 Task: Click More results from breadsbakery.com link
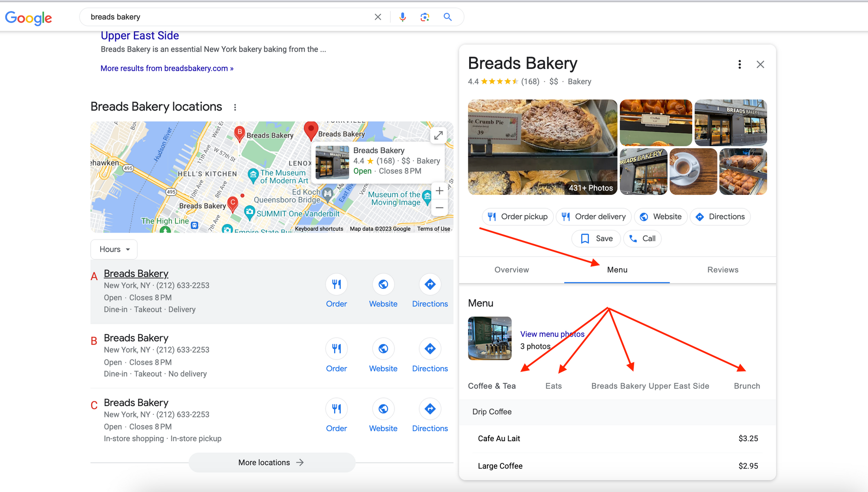(167, 68)
